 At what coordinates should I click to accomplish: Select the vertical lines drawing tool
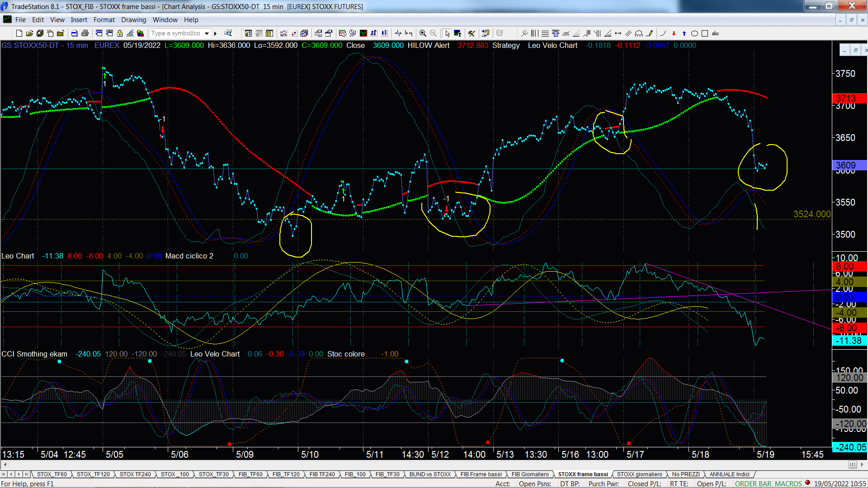point(535,33)
